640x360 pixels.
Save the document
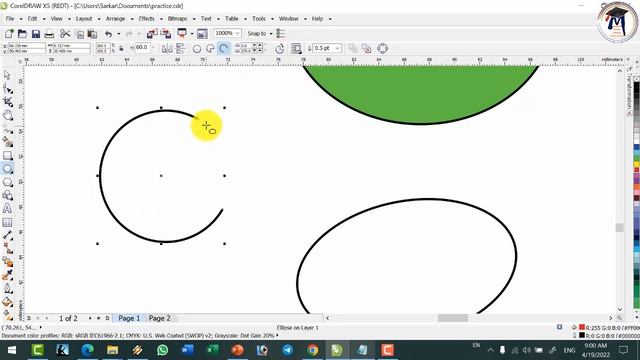[x=36, y=33]
